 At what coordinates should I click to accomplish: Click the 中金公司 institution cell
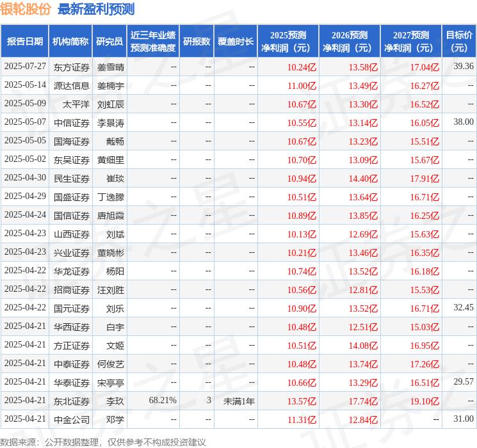point(72,420)
